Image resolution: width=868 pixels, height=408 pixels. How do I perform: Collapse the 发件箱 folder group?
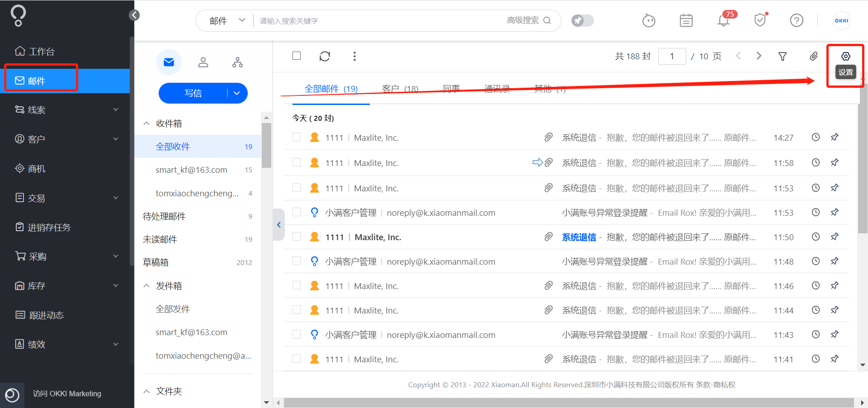(x=146, y=286)
